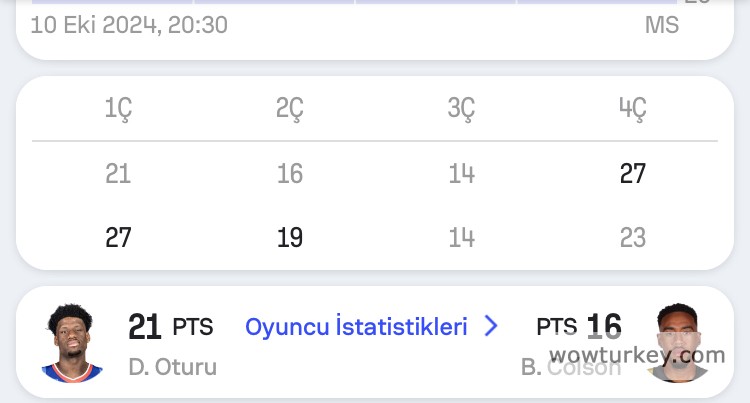Tap second team's 1st quarter score 27
750x403 pixels.
point(118,238)
